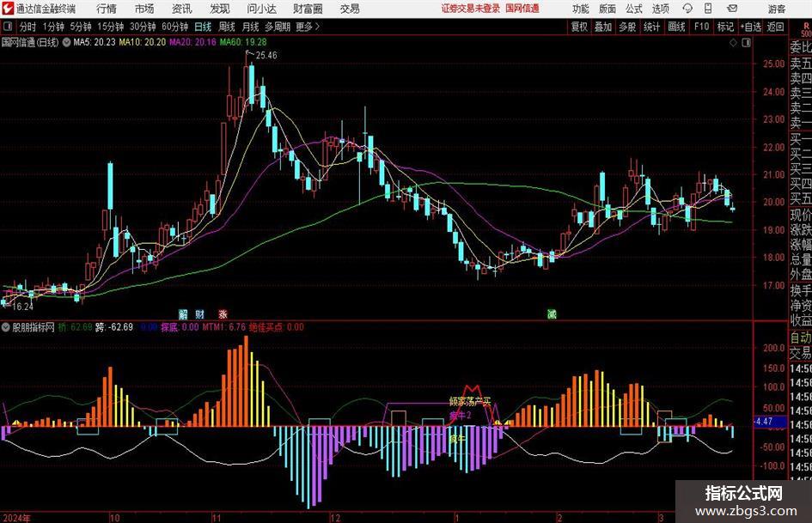The image size is (812, 523).
Task: Switch to 月线 monthly period
Action: pos(250,27)
